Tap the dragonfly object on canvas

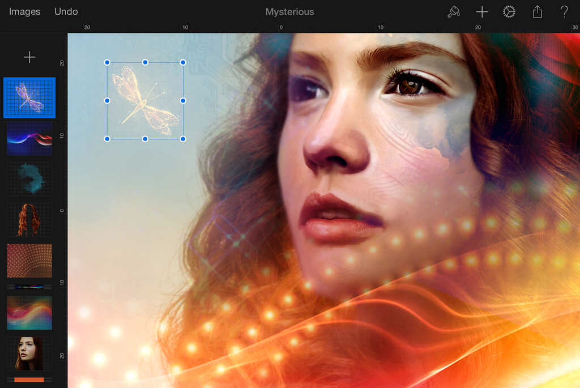pos(145,101)
